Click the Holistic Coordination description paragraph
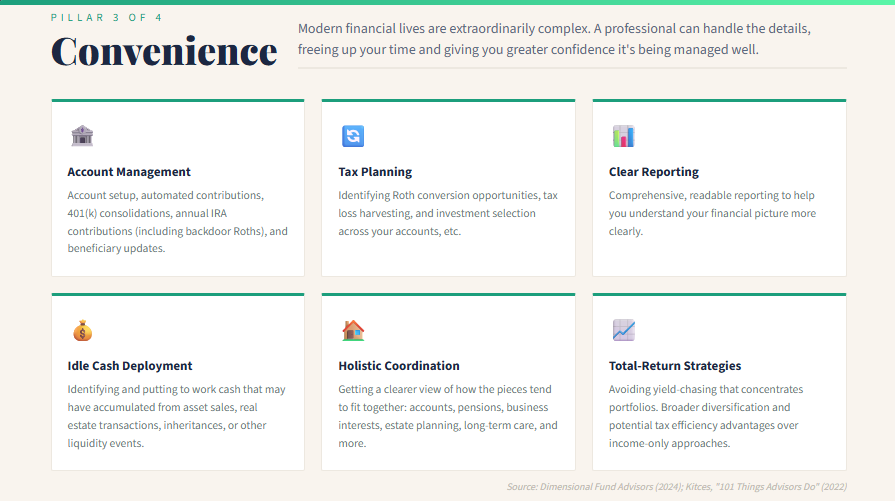The height and width of the screenshot is (501, 895). 448,416
